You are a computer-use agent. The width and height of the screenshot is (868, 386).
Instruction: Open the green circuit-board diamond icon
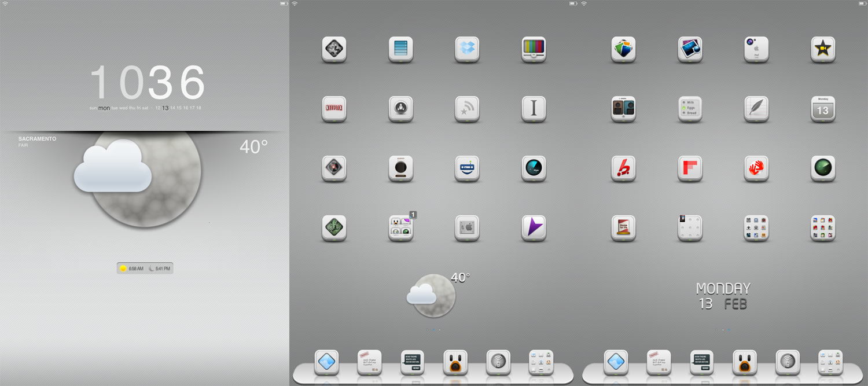point(334,228)
